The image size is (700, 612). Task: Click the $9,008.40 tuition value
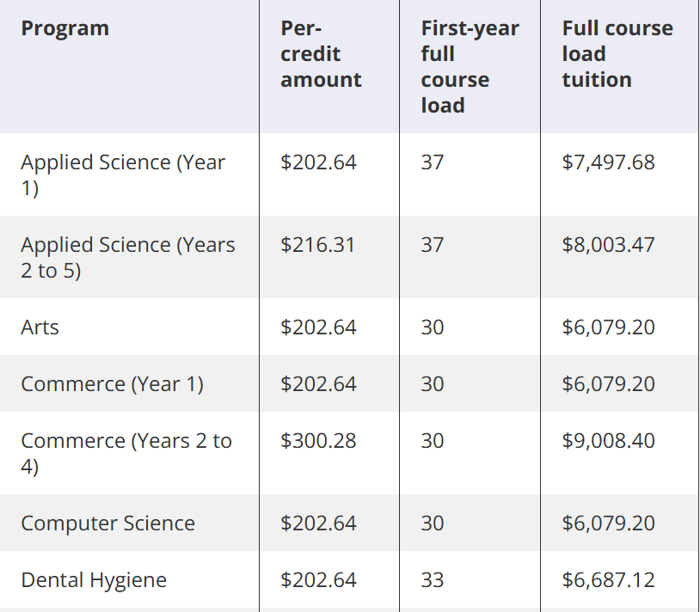tap(609, 441)
